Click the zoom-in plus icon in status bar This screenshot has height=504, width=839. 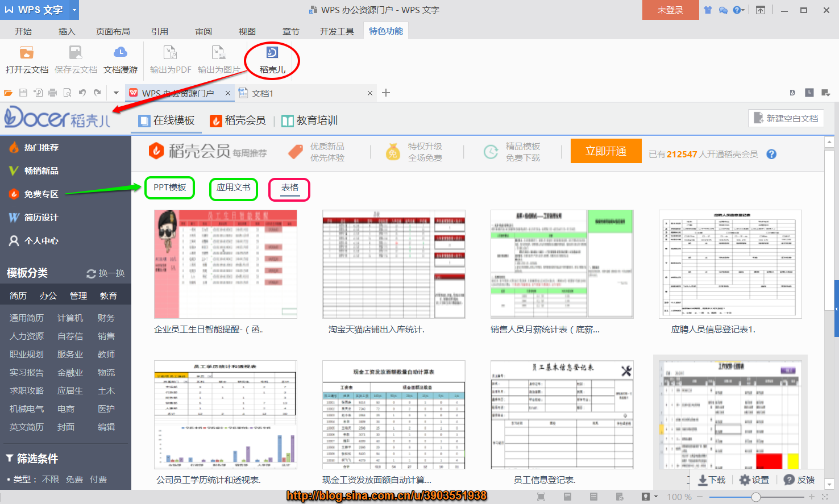tap(812, 497)
